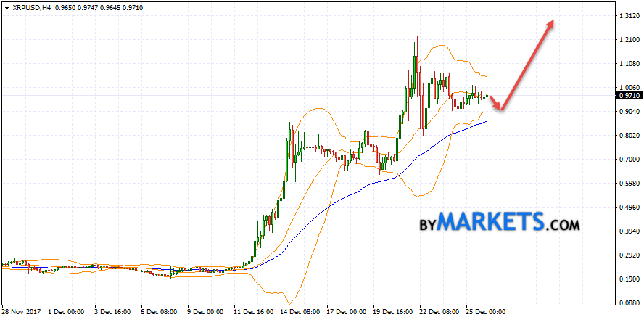This screenshot has height=320, width=644.
Task: Click the 1.3122 price axis label
Action: [x=628, y=15]
